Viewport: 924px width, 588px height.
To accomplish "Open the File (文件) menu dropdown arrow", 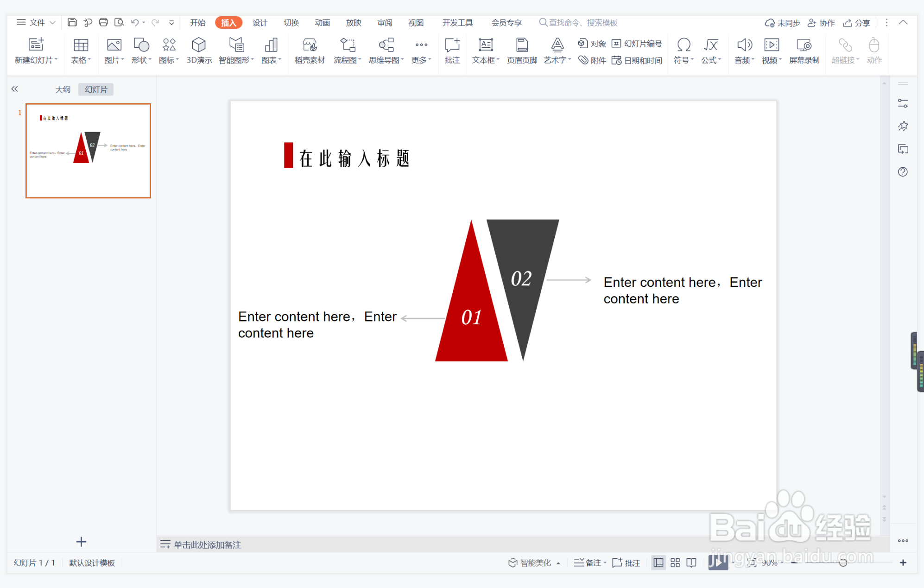I will tap(53, 22).
